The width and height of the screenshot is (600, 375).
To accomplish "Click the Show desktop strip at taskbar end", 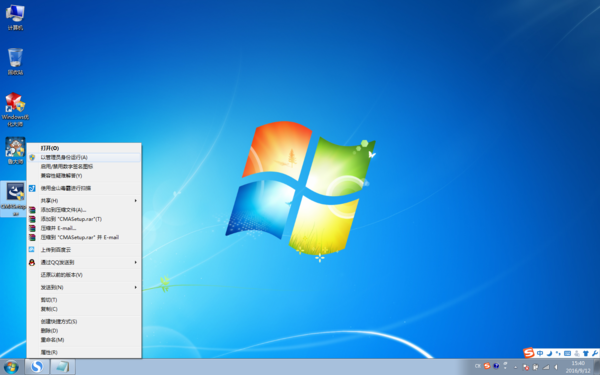I will (x=597, y=367).
